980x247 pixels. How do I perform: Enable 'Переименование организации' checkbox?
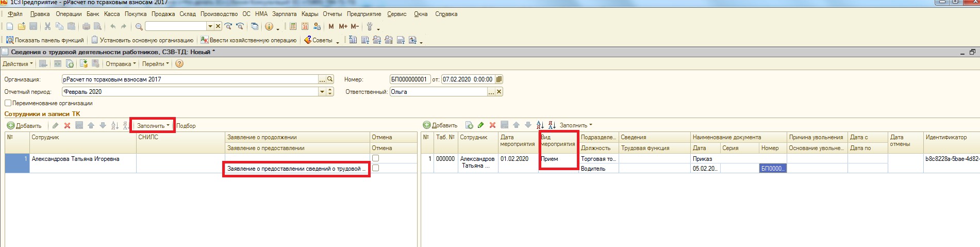pyautogui.click(x=8, y=103)
